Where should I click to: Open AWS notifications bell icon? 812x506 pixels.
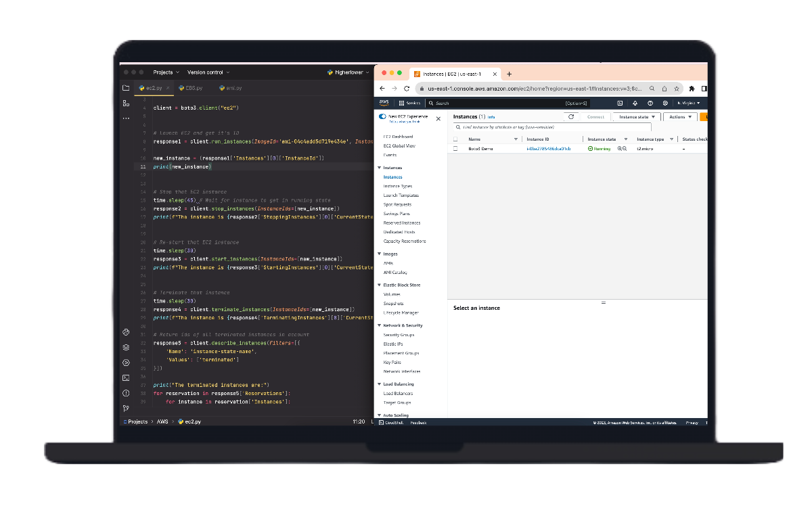pos(635,103)
